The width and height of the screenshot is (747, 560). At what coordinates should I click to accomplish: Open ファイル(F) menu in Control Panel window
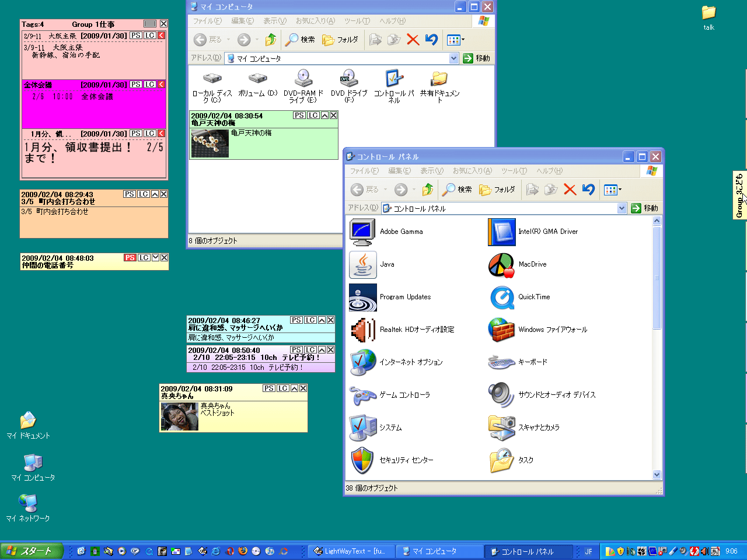tap(364, 171)
